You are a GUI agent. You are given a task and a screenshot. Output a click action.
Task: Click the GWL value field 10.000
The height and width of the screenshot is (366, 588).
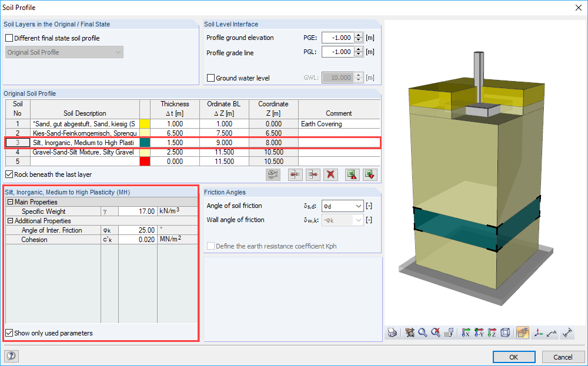[338, 78]
